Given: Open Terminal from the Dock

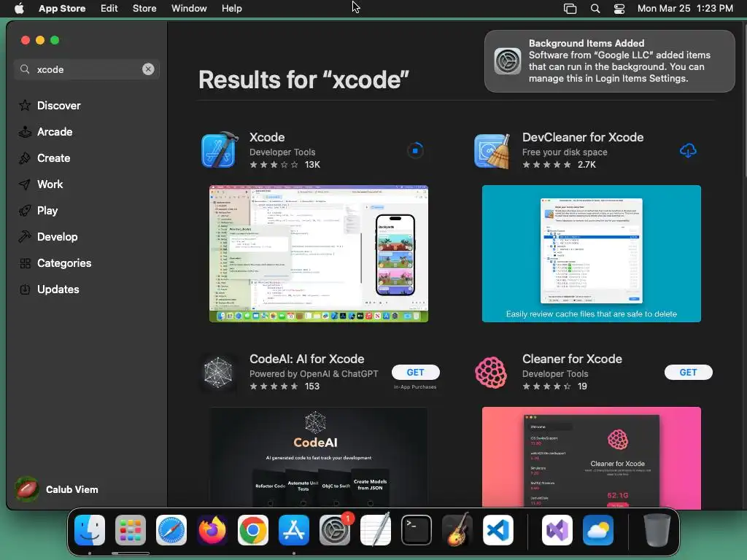Looking at the screenshot, I should coord(417,530).
